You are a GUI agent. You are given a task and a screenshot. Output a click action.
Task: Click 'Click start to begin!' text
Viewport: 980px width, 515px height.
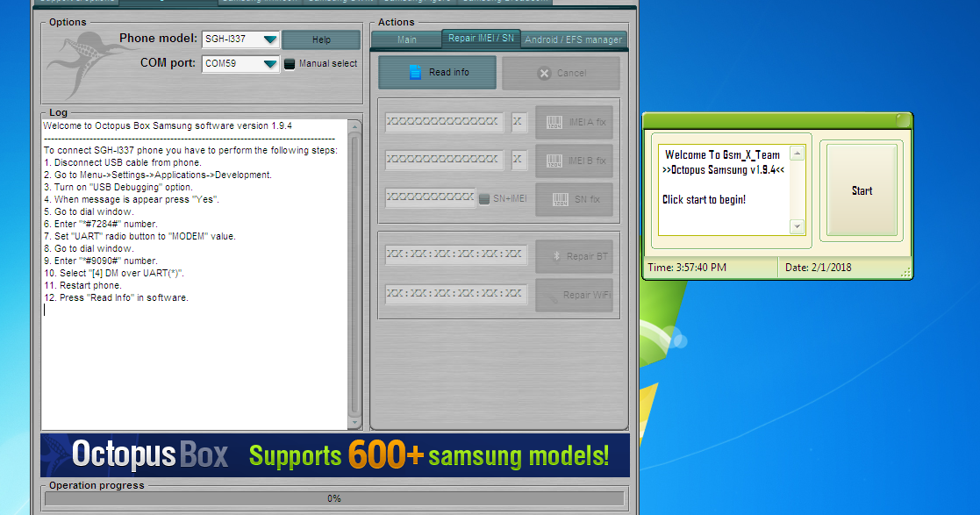pos(704,200)
